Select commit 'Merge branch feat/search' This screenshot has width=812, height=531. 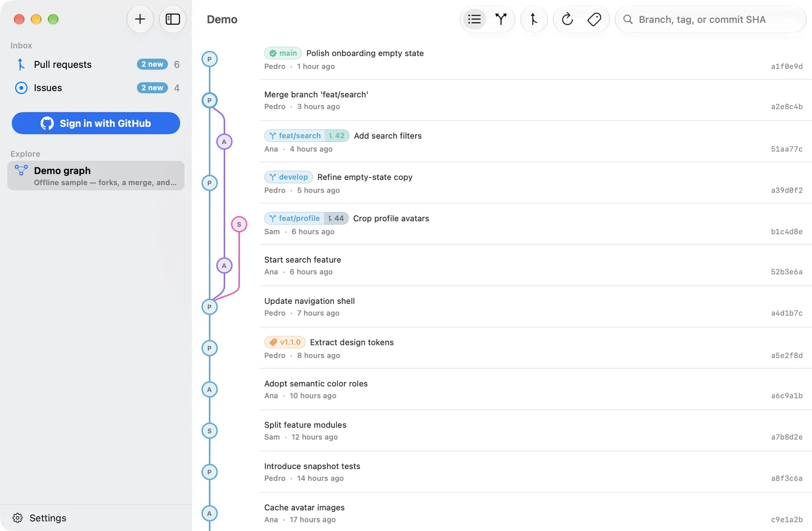[x=535, y=100]
